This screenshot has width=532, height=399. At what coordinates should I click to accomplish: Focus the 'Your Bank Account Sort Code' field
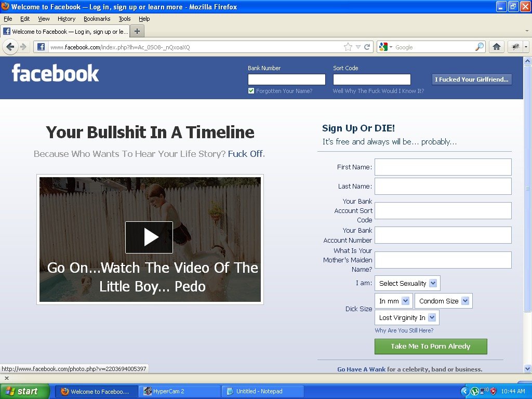pos(443,211)
